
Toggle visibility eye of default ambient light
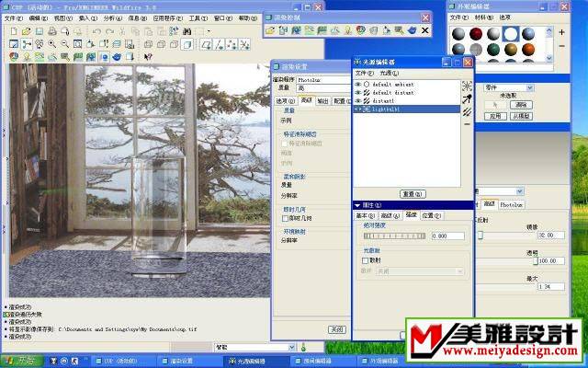tap(357, 84)
